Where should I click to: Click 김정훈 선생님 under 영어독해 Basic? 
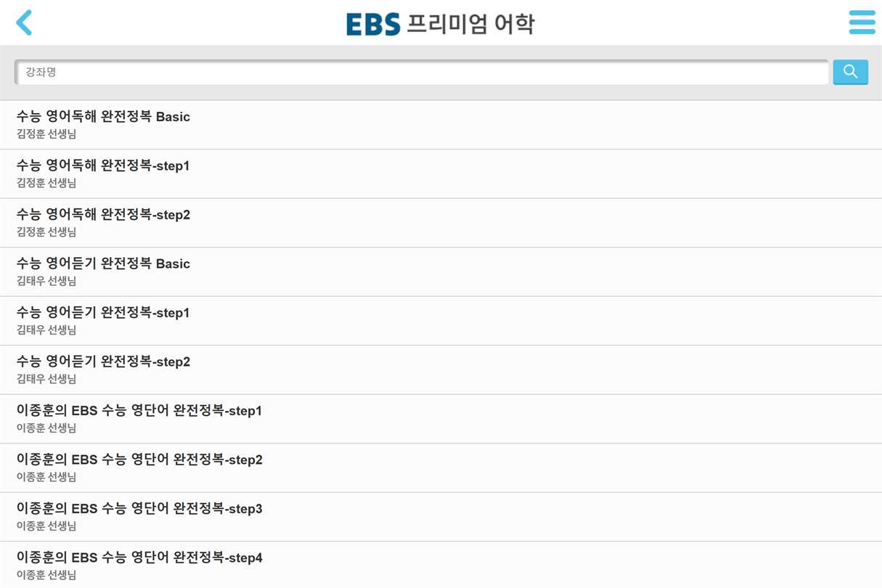[x=46, y=134]
